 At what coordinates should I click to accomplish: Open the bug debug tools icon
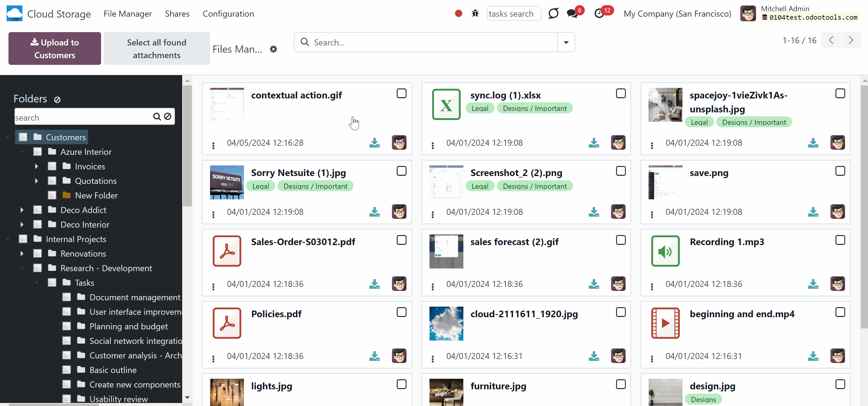[x=475, y=14]
